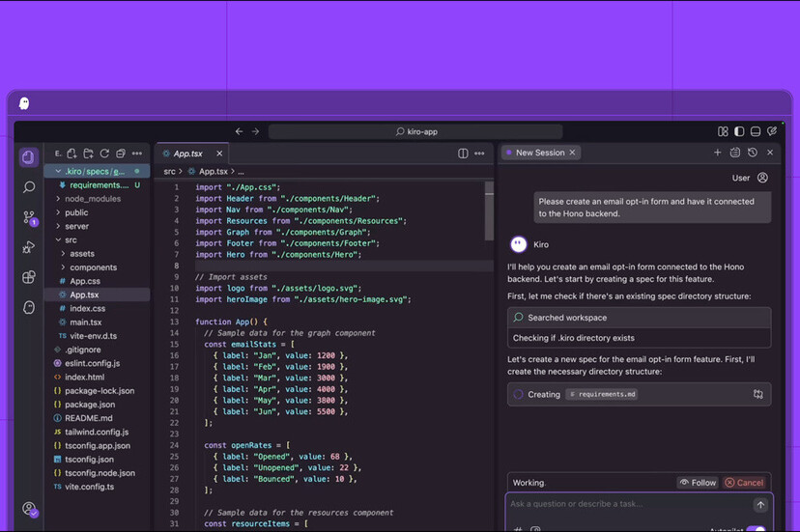Toggle the Autopilot switch
800x532 pixels.
[757, 529]
